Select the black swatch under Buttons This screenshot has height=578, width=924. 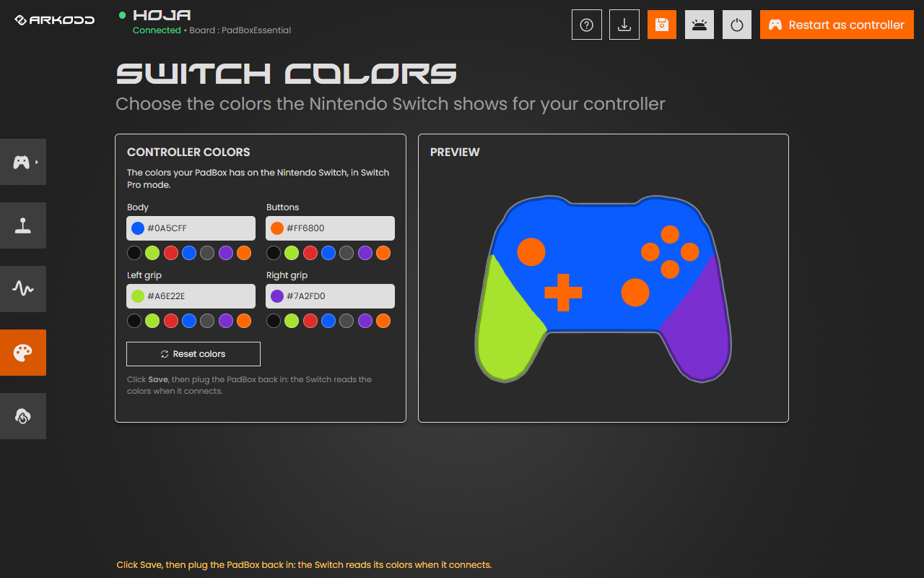click(274, 253)
